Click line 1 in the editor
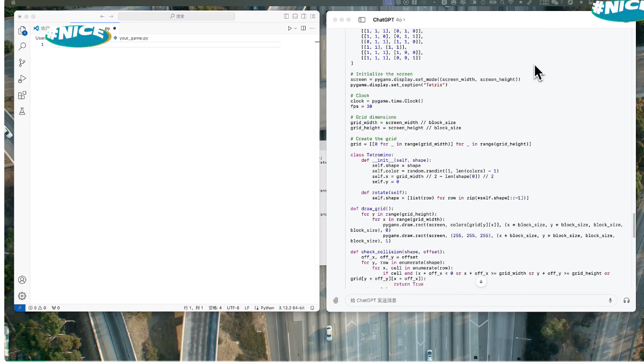The height and width of the screenshot is (364, 644). pyautogui.click(x=167, y=44)
